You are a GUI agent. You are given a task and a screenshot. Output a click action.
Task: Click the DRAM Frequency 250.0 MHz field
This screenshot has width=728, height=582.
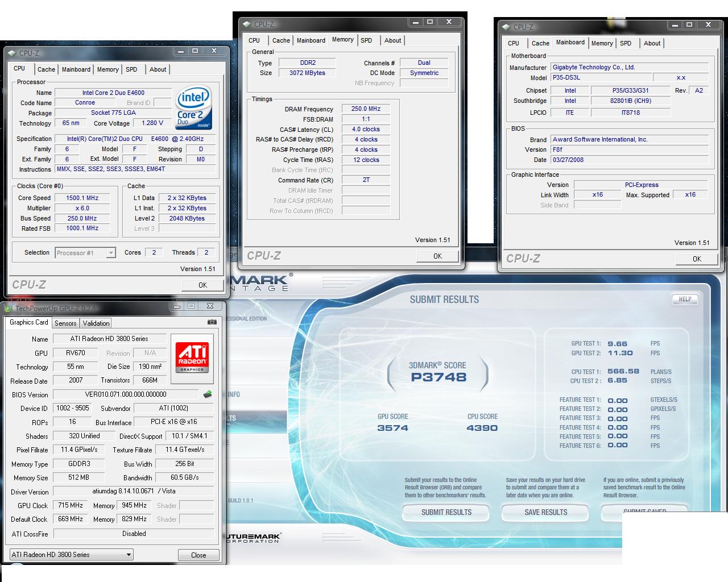[x=366, y=109]
